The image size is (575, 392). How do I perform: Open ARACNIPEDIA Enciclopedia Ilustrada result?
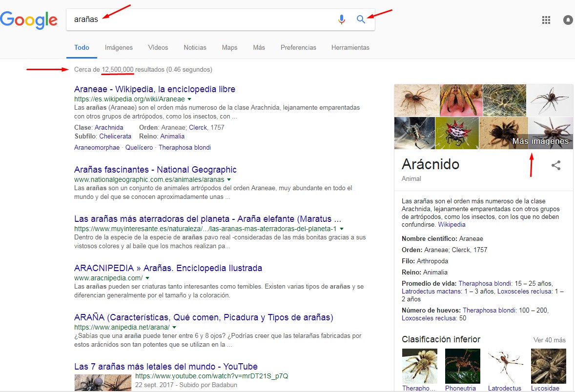(x=168, y=268)
